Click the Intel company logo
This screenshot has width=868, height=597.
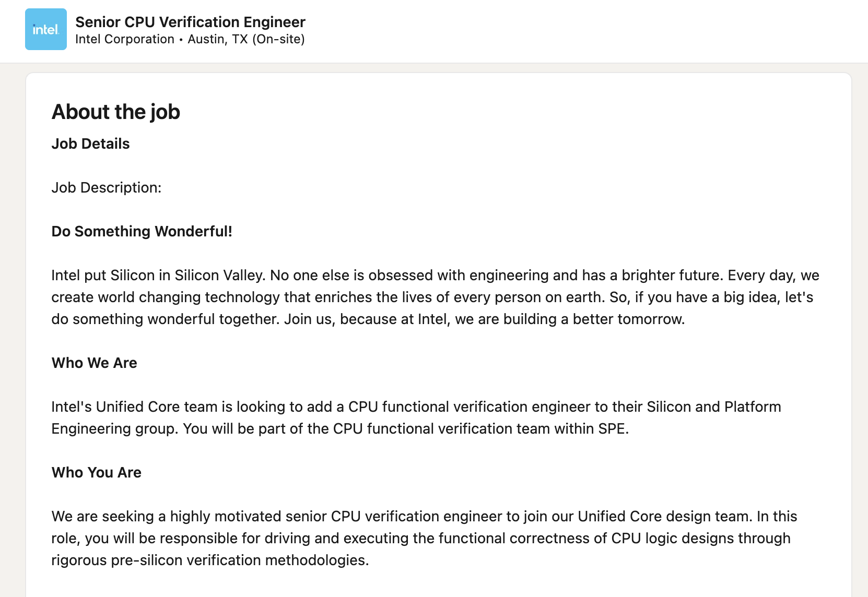tap(46, 29)
